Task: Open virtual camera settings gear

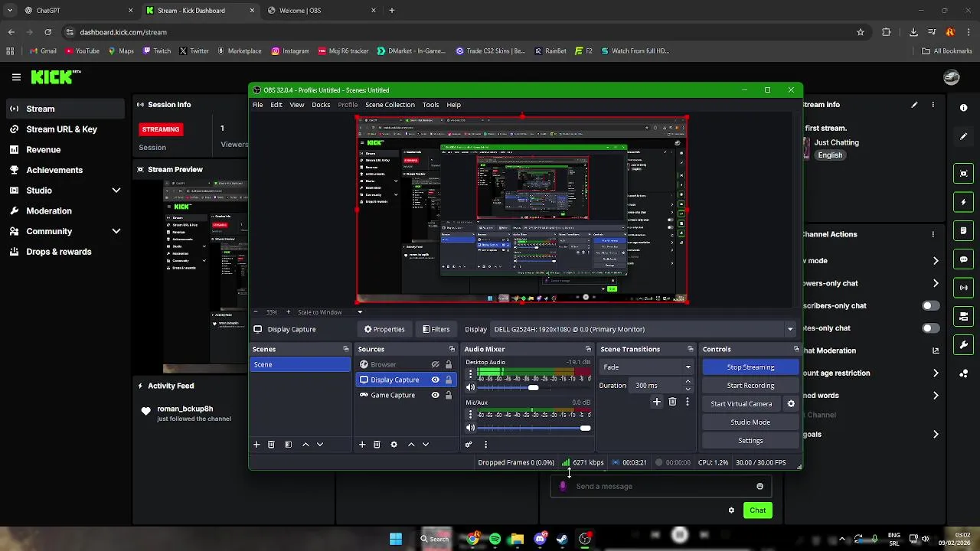Action: [791, 404]
